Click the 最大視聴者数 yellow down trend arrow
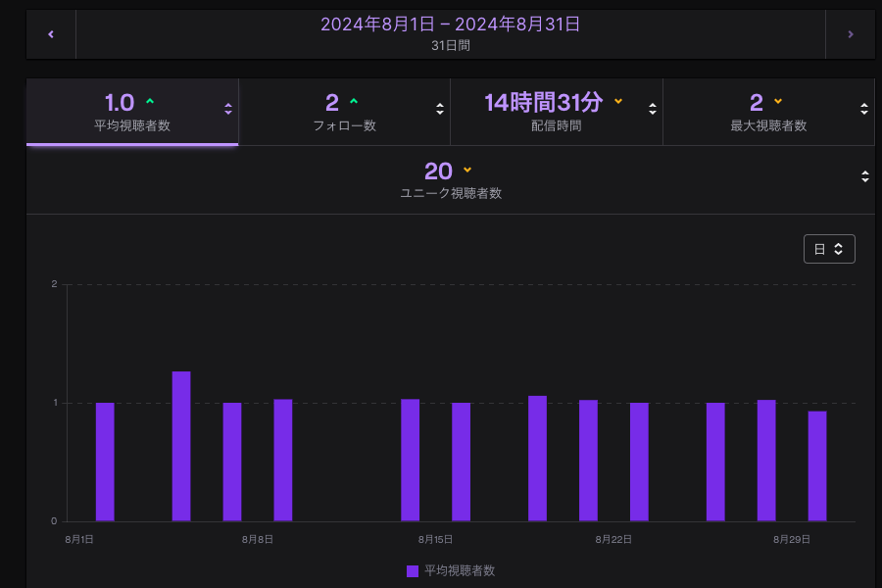 tap(778, 101)
